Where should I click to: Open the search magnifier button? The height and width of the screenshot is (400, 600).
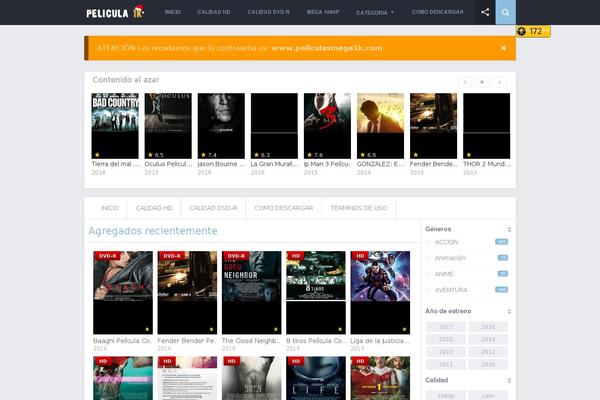(505, 12)
